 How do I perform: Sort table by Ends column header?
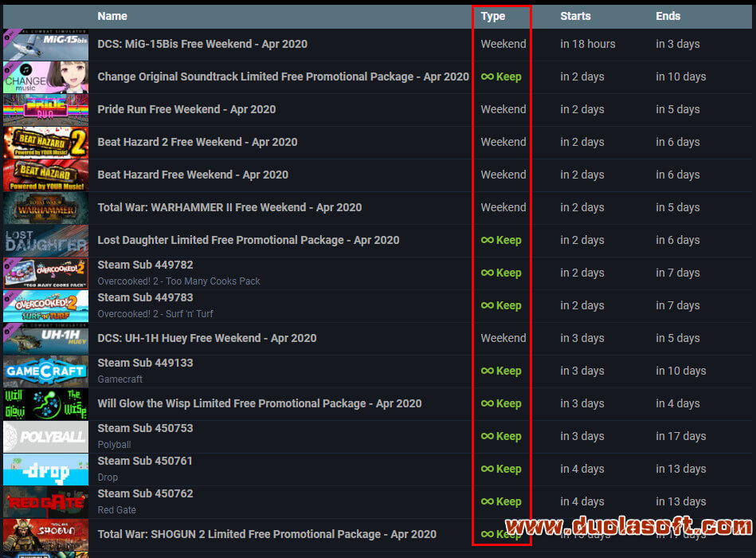[x=668, y=16]
